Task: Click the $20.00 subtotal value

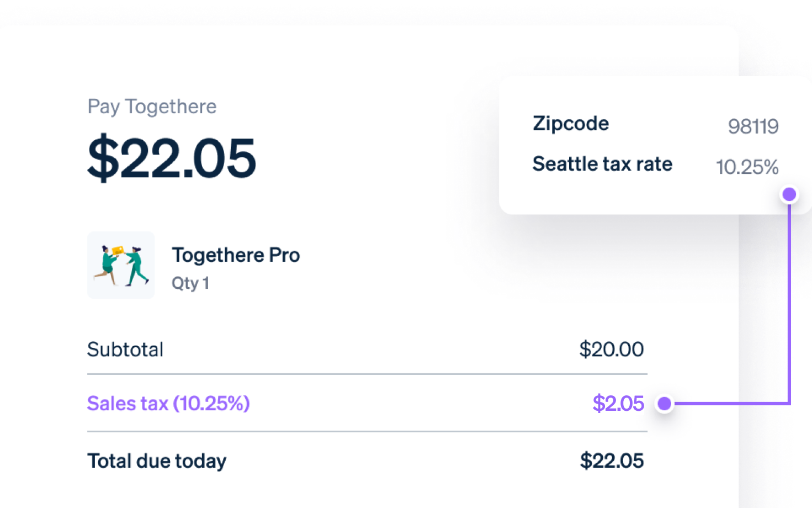Action: click(x=611, y=350)
